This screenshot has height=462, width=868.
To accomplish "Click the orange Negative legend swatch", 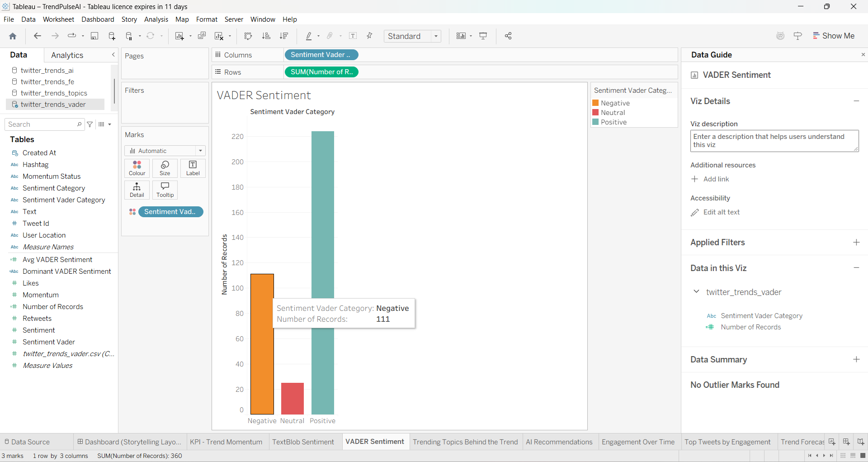I will 595,103.
